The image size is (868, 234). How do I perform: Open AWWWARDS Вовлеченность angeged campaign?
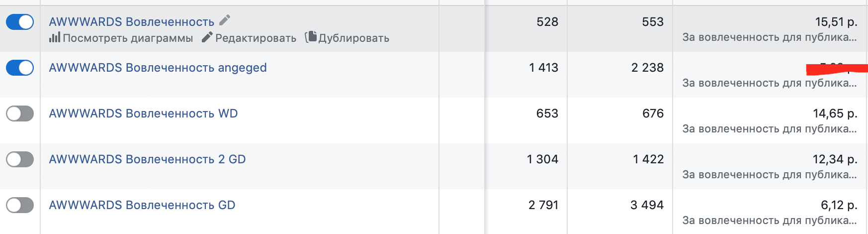[x=158, y=68]
